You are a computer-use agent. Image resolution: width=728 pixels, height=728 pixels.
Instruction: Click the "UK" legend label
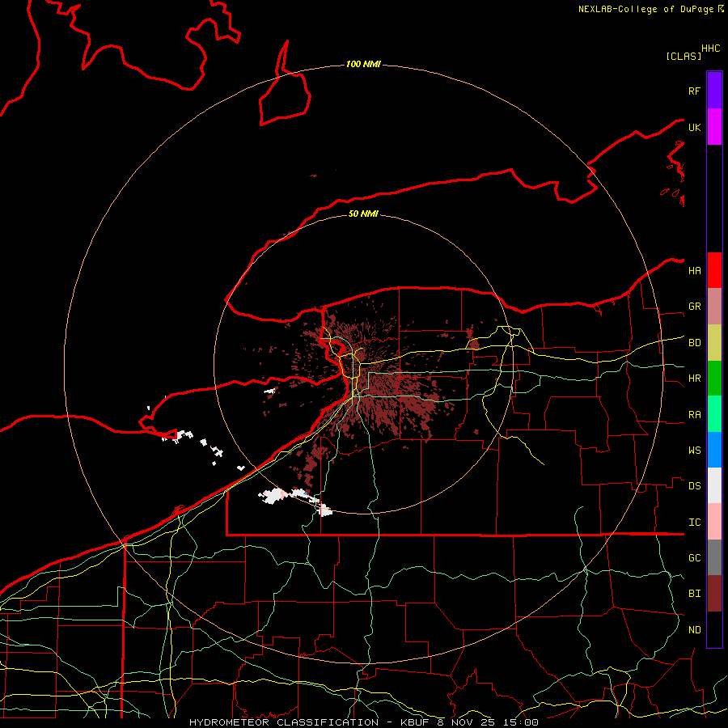point(694,127)
